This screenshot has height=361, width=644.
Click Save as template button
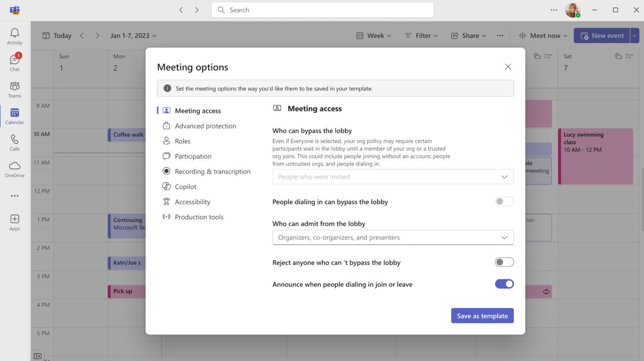483,316
